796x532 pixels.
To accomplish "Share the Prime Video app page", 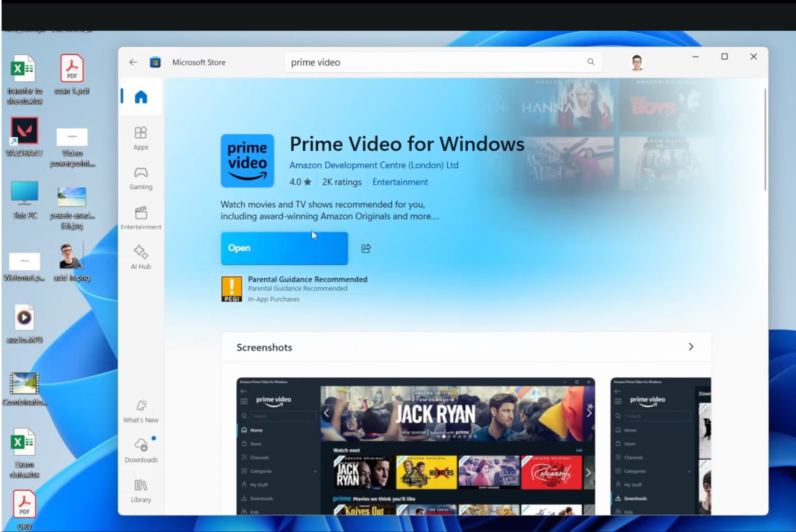I will coord(366,248).
